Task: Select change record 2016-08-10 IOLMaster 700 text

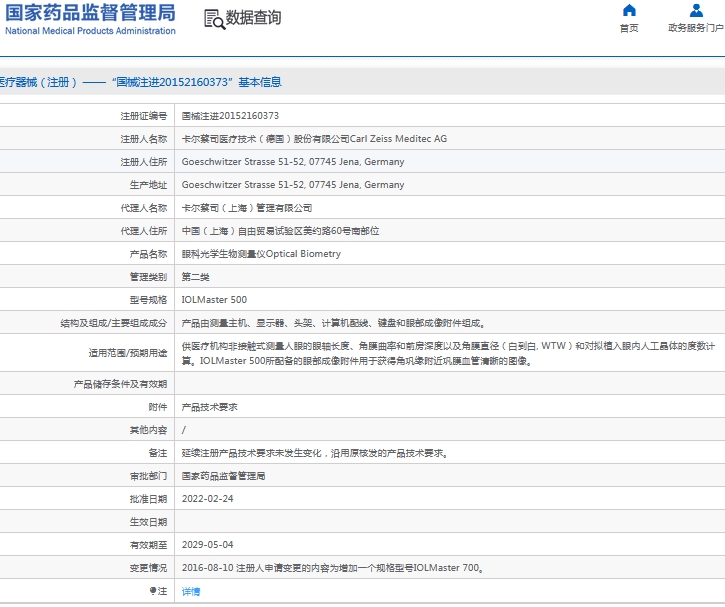Action: point(333,568)
